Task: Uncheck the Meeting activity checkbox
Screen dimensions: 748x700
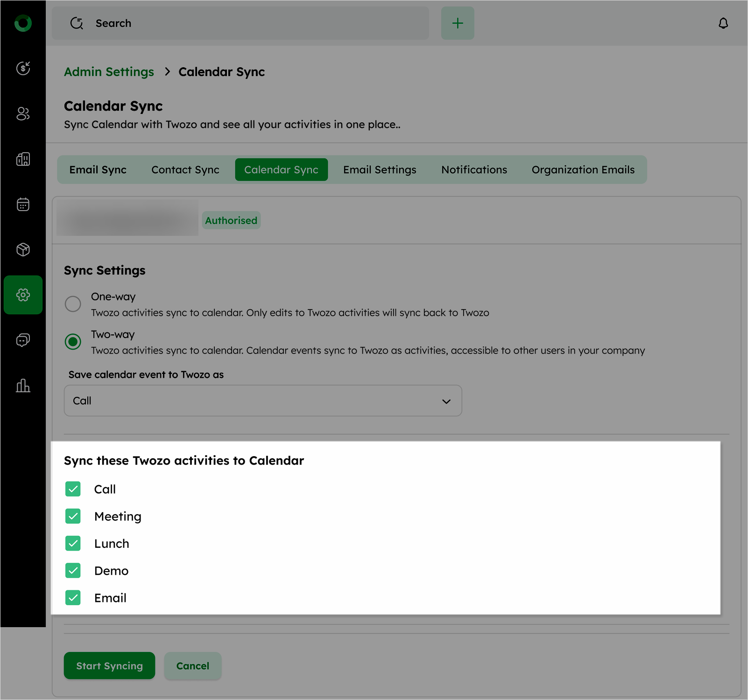Action: pyautogui.click(x=73, y=516)
